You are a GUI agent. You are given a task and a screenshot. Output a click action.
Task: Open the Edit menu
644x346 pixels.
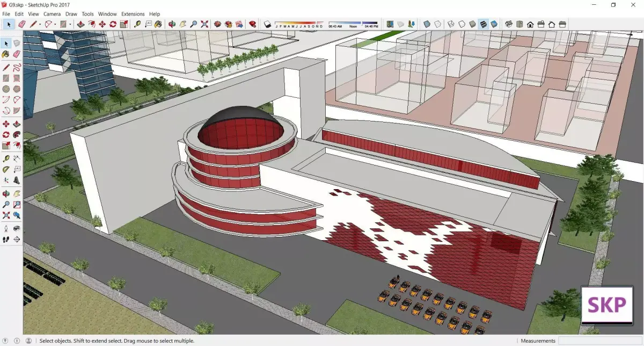click(19, 14)
